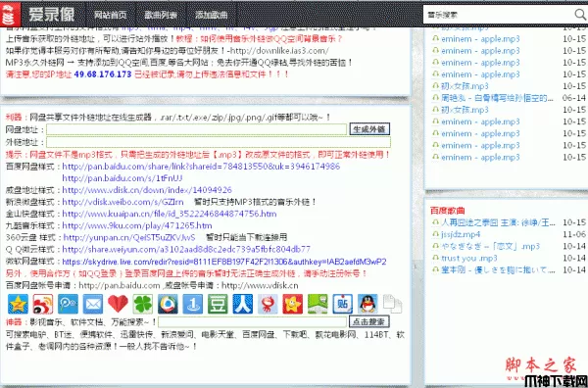
Task: Open the skydrive.live.com sample link
Action: 224,262
